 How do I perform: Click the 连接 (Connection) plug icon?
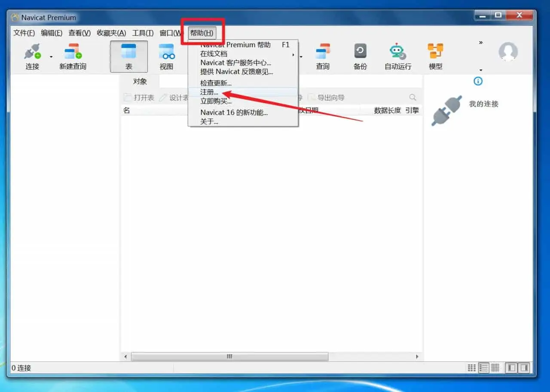pyautogui.click(x=32, y=52)
